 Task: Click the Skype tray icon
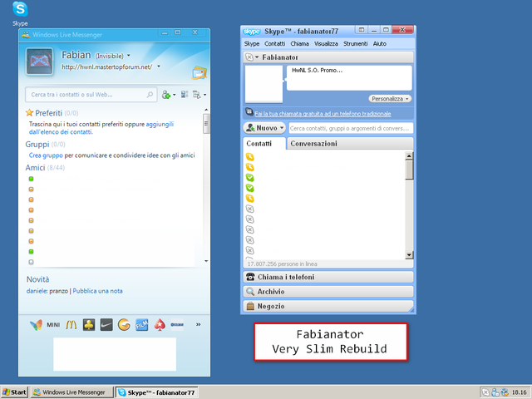[x=485, y=392]
